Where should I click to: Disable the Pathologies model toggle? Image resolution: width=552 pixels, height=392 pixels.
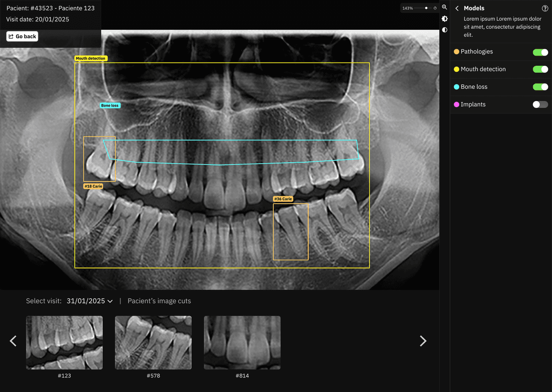click(x=540, y=52)
